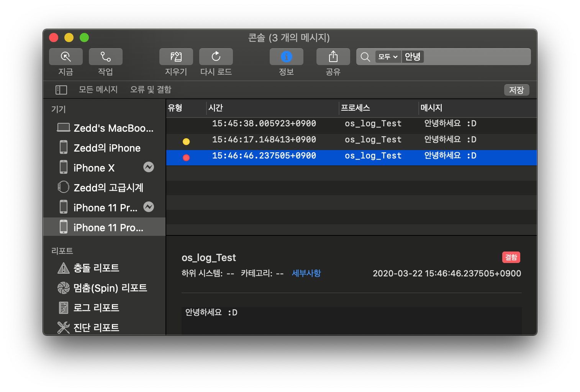Click the yellow error type dot
The height and width of the screenshot is (392, 580).
[x=186, y=142]
